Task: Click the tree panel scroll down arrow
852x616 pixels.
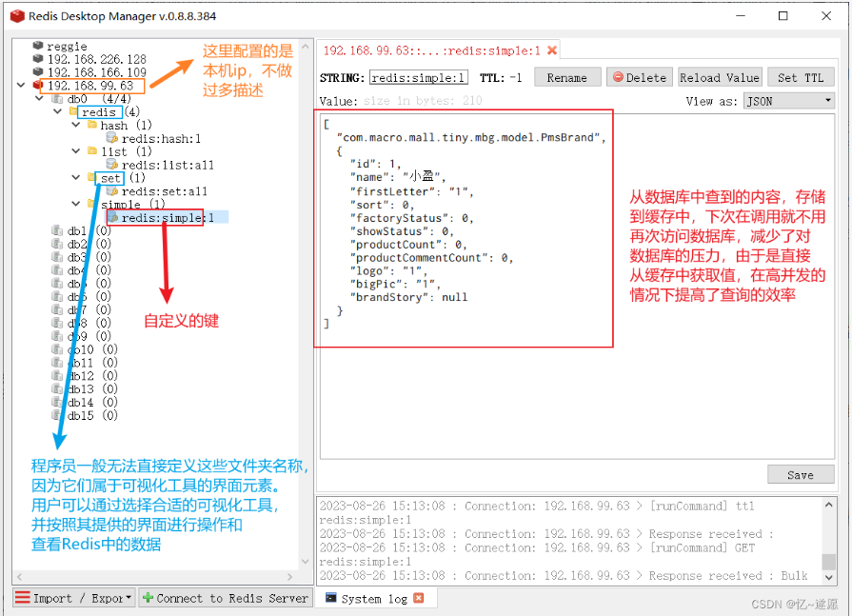Action: [x=305, y=561]
